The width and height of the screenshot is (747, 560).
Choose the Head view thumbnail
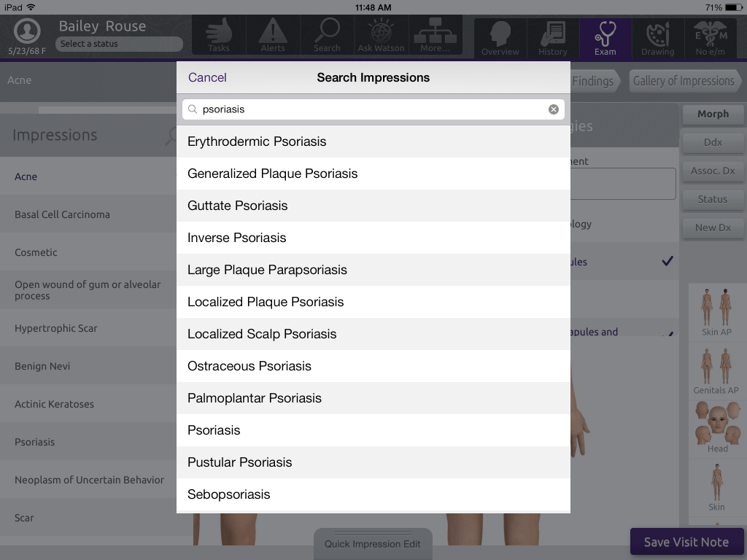tap(716, 427)
